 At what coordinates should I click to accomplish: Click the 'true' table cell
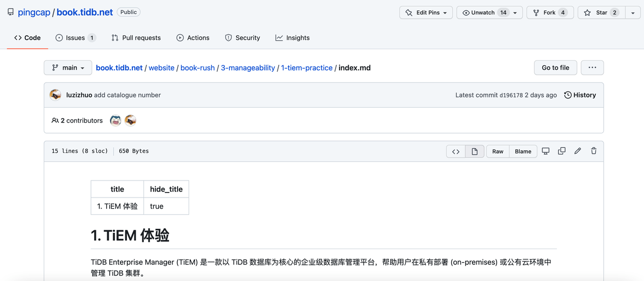166,206
